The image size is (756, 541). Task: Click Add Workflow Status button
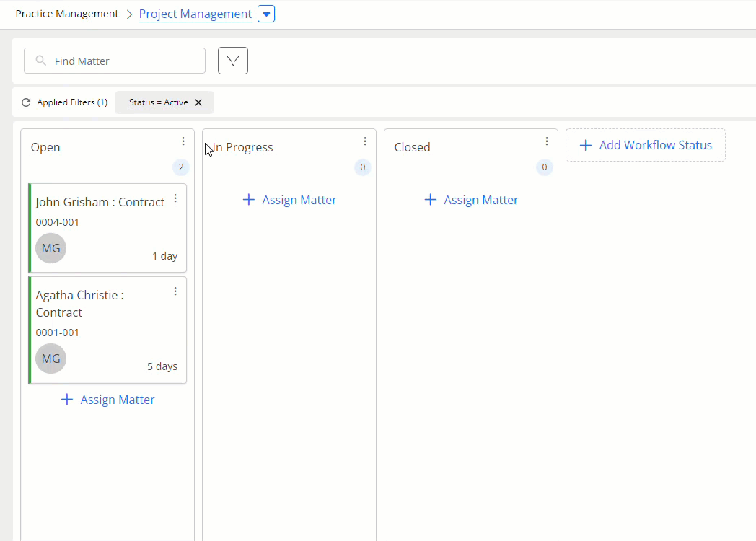(x=646, y=145)
